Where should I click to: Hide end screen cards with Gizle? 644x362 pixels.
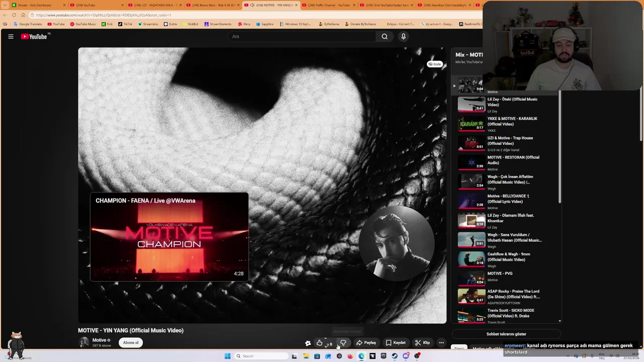pyautogui.click(x=435, y=64)
